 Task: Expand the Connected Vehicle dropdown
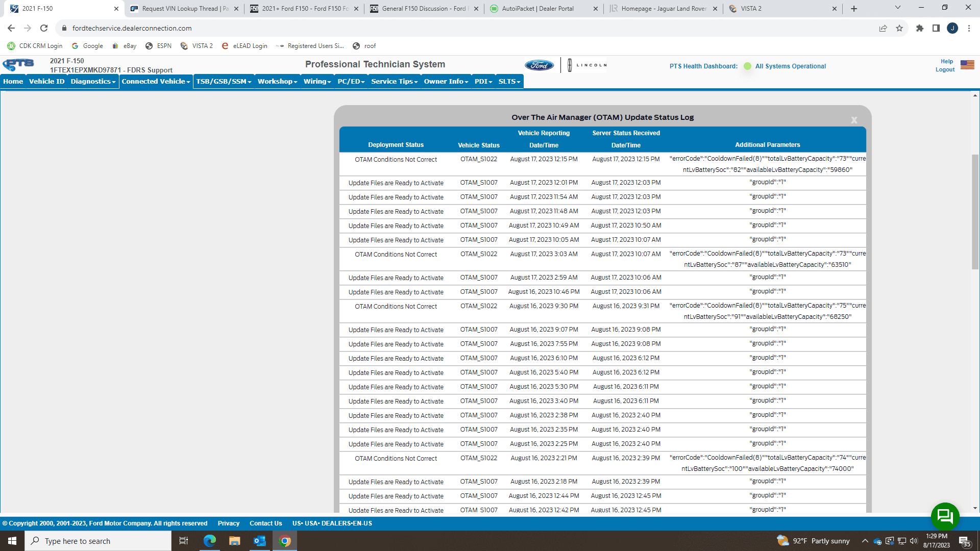pyautogui.click(x=156, y=82)
